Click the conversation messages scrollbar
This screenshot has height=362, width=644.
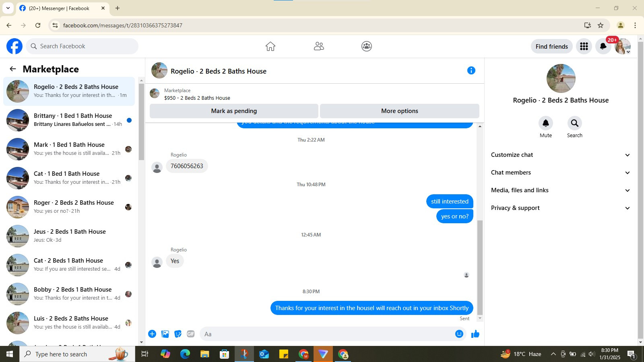pyautogui.click(x=480, y=267)
